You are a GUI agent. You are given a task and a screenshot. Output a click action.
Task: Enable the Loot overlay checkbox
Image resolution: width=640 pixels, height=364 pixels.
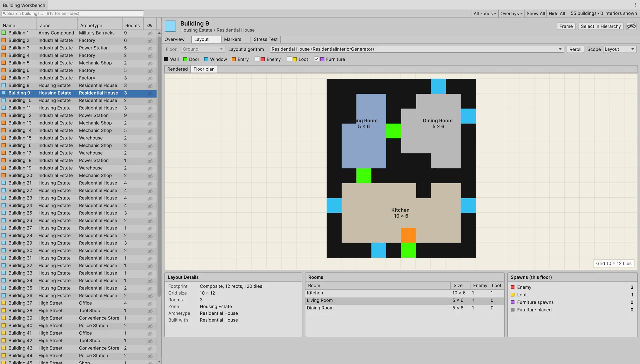289,59
